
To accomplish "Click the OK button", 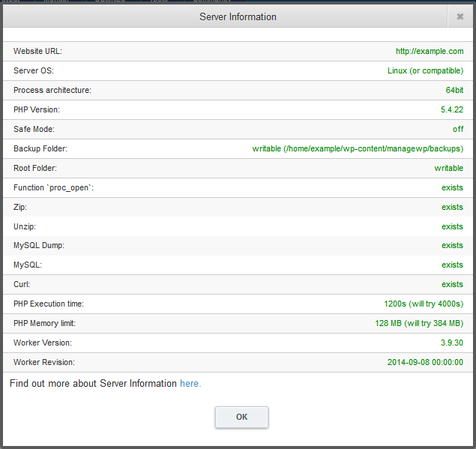I will 241,417.
